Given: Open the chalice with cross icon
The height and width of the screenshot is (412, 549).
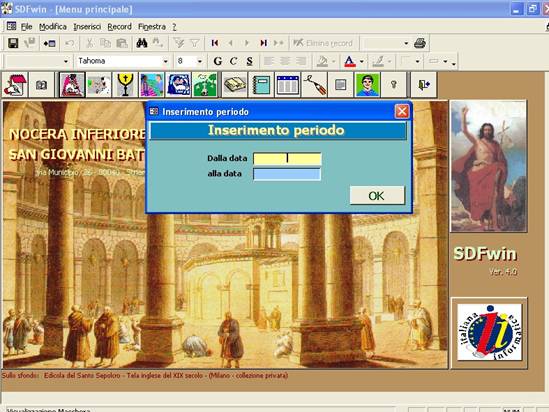Looking at the screenshot, I should point(125,85).
